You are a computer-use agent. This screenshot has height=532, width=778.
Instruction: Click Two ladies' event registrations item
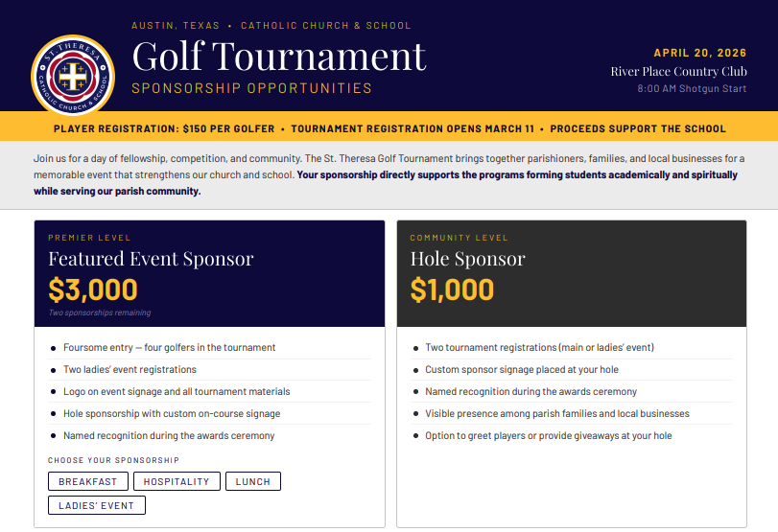pos(130,369)
